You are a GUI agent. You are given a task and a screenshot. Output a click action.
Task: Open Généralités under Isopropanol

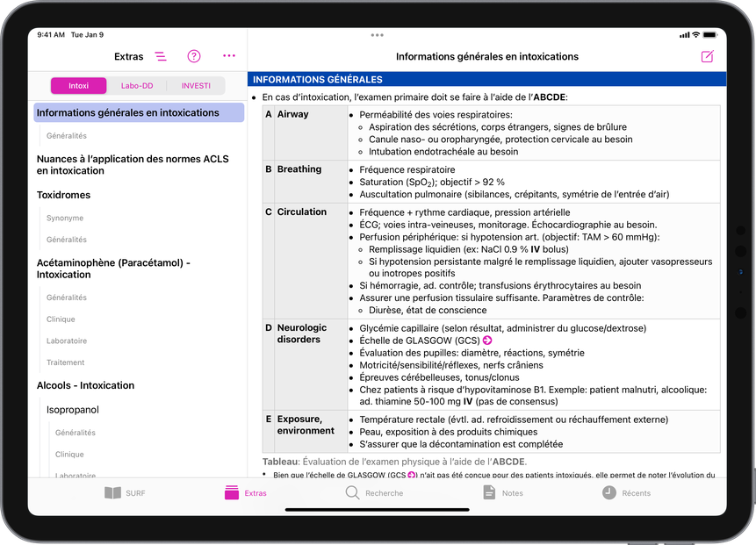tap(76, 433)
